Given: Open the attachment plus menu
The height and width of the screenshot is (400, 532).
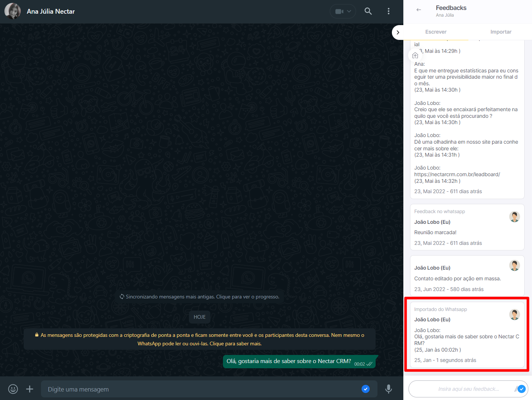Looking at the screenshot, I should pos(30,389).
